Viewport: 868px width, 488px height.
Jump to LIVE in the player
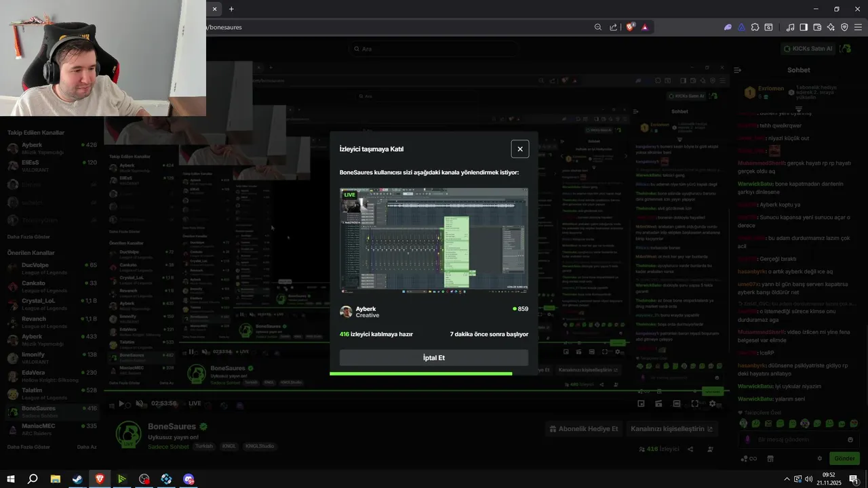[195, 403]
